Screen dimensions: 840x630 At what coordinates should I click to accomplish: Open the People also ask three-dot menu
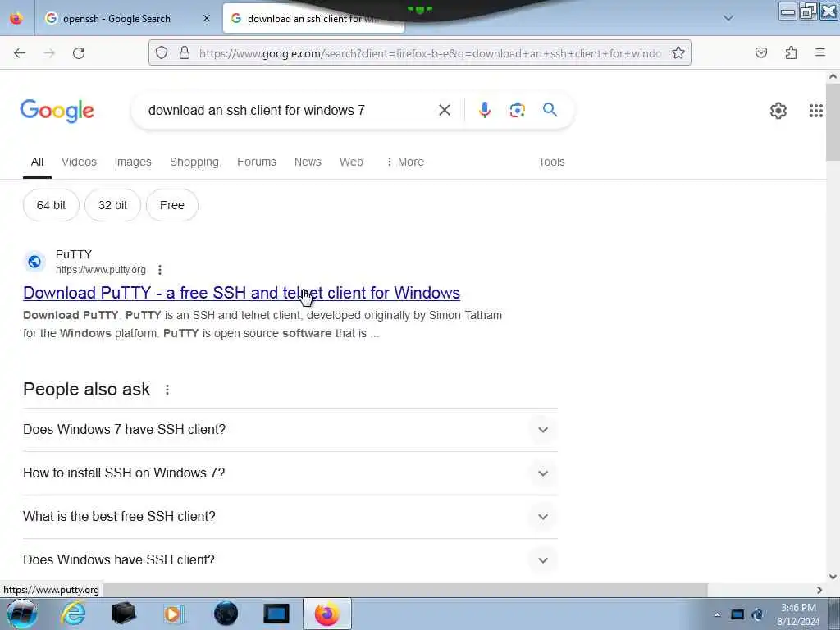pos(167,390)
